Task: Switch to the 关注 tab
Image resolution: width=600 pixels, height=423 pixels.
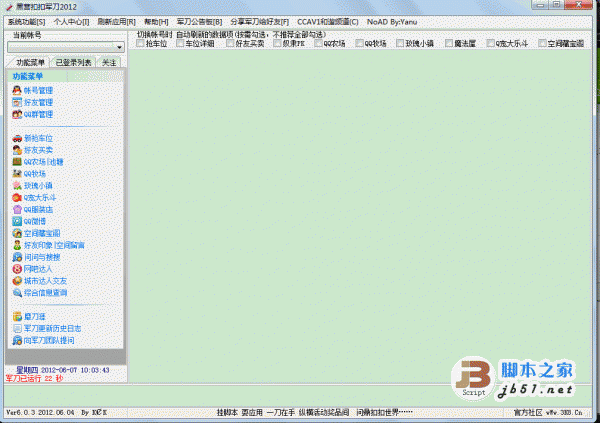Action: 109,62
